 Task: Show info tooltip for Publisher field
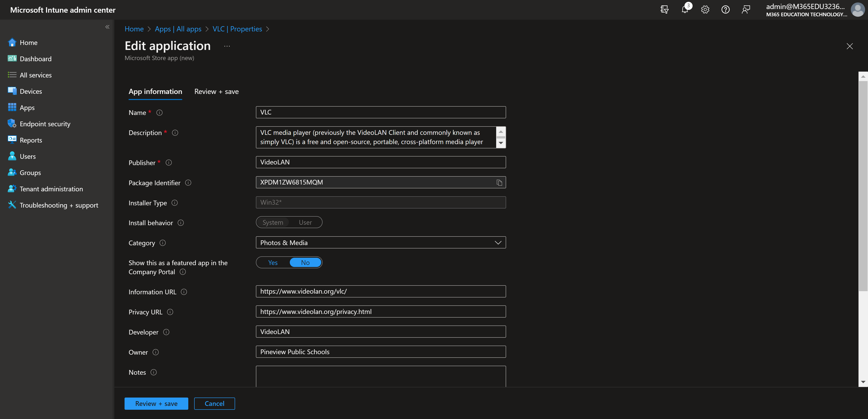(x=169, y=163)
